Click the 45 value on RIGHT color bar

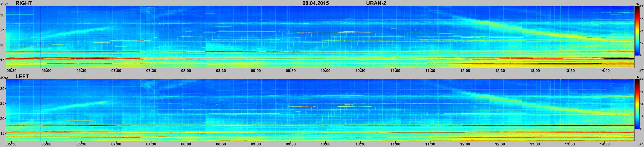tap(641, 18)
